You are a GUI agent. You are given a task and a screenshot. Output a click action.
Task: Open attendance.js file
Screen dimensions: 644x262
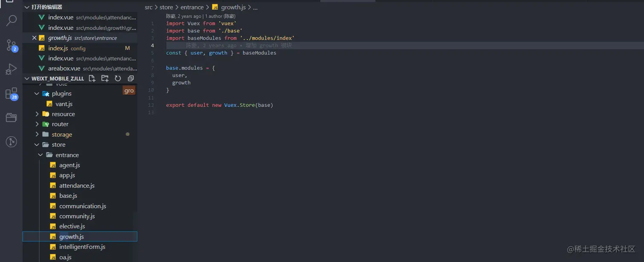[77, 186]
